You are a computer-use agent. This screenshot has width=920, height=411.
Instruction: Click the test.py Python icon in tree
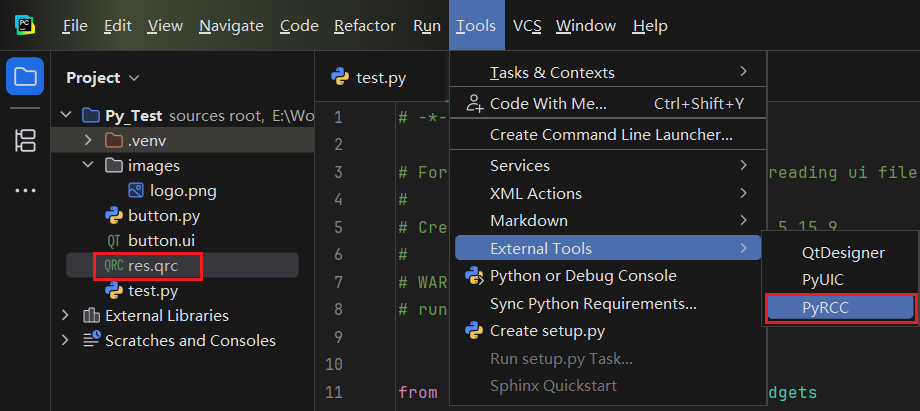coord(113,291)
